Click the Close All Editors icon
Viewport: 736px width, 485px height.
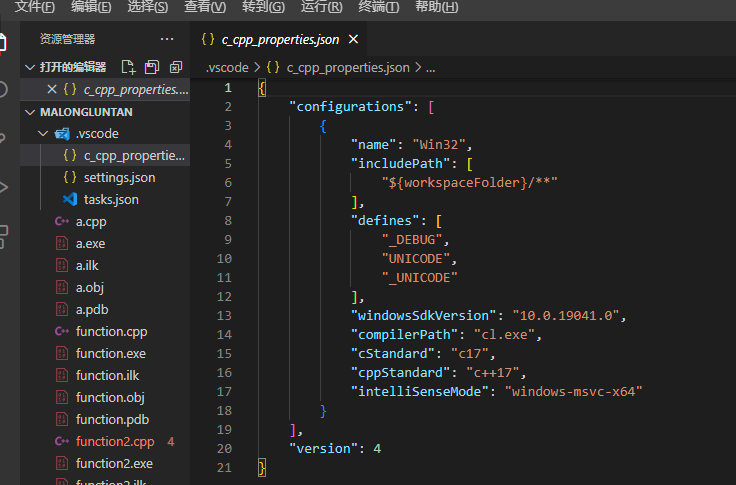pos(176,67)
